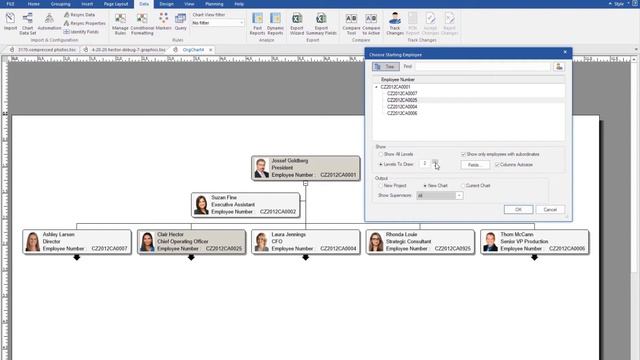Open the Query tool

pos(180,22)
